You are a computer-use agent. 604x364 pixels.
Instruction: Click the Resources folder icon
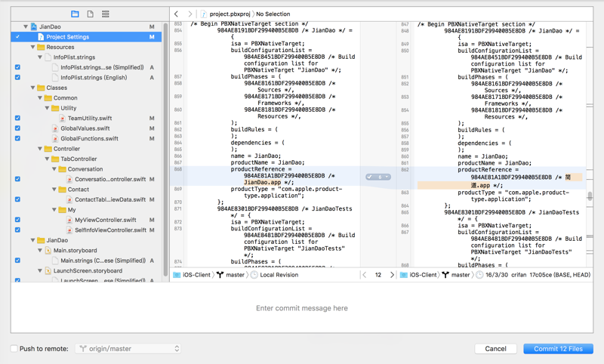click(x=41, y=47)
